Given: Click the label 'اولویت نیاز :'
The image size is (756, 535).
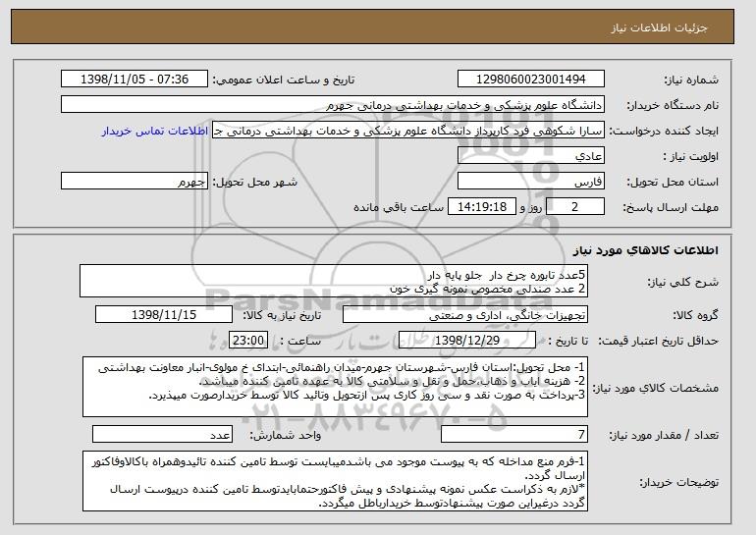Looking at the screenshot, I should pos(690,157).
